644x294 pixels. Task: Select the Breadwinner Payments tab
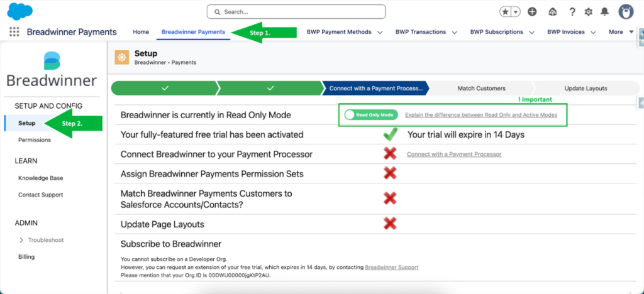click(x=193, y=32)
